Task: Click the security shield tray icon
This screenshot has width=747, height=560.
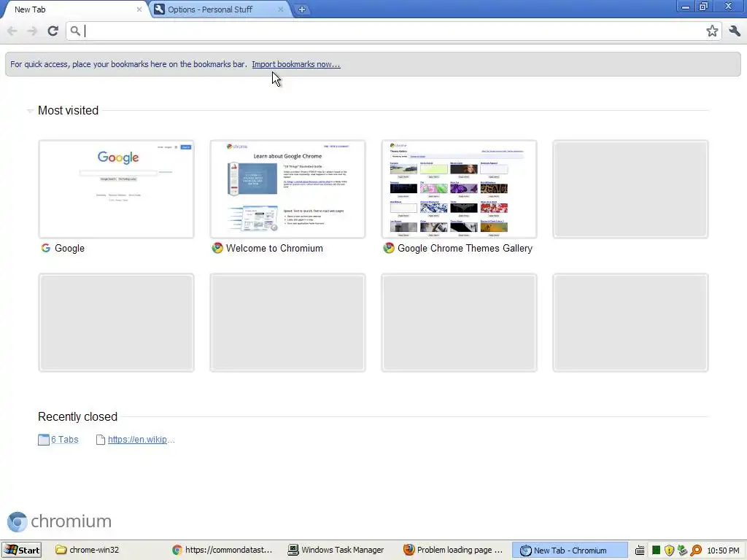Action: coord(670,551)
